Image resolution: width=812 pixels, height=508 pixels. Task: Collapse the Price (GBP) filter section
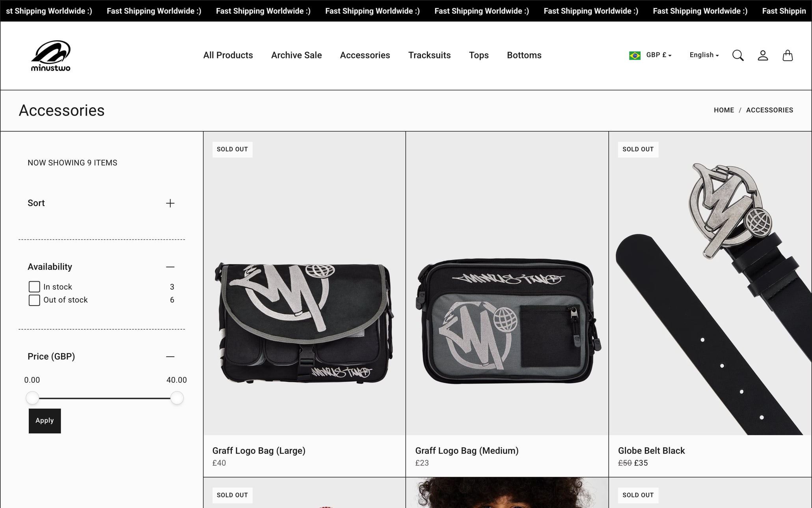tap(170, 357)
